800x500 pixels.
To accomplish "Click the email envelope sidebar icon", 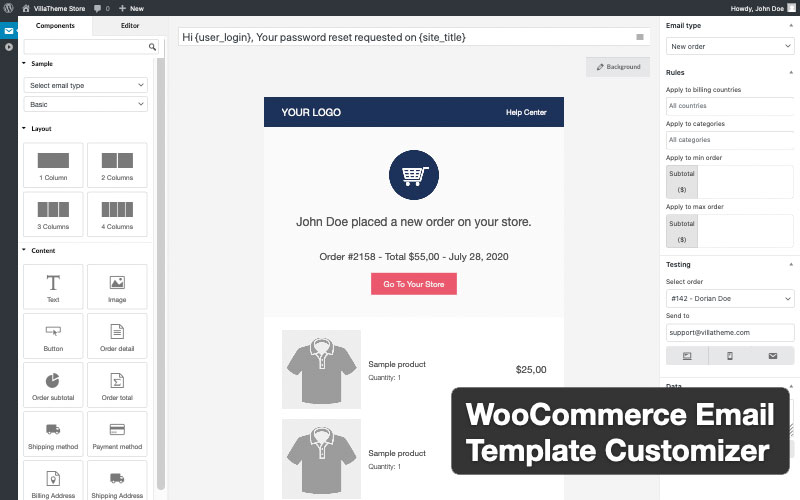I will 9,31.
